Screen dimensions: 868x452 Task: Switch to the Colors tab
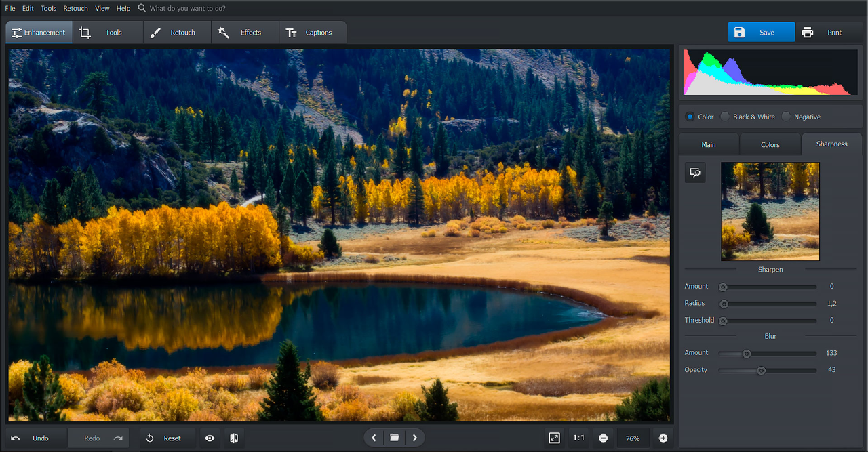[770, 144]
